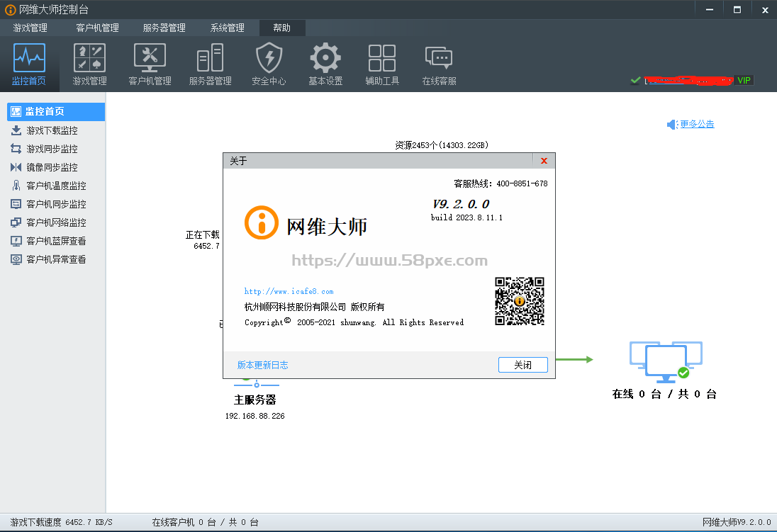
Task: Click the 资源2453个(14303.22GB) text
Action: click(x=442, y=145)
